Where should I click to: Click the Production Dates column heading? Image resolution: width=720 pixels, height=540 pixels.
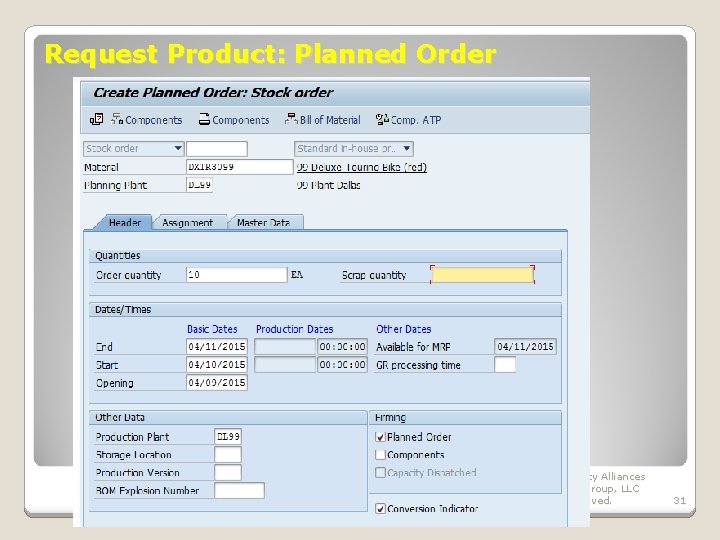pyautogui.click(x=294, y=329)
